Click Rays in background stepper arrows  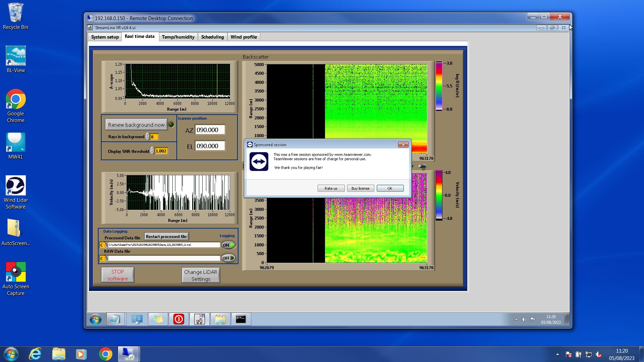click(147, 137)
